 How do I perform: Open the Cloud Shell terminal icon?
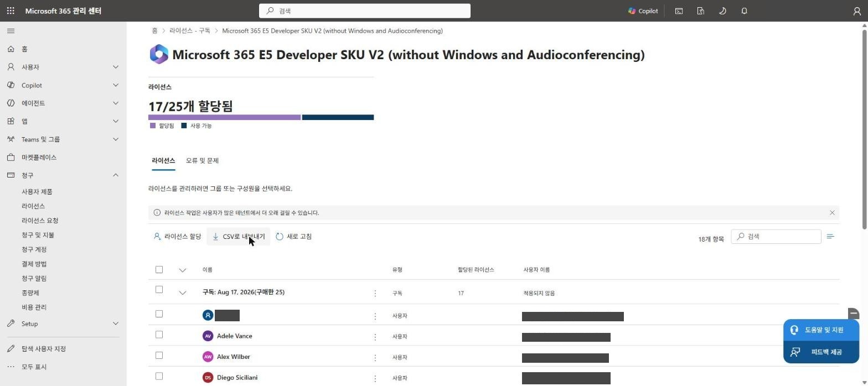[x=679, y=11]
